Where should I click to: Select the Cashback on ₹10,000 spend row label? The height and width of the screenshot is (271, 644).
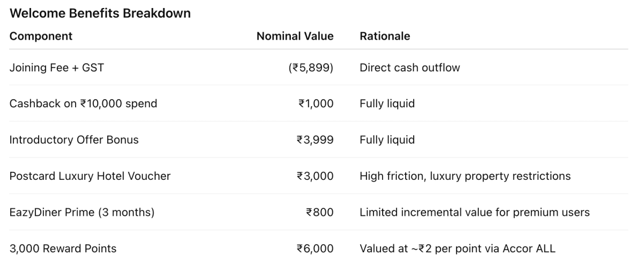[83, 104]
